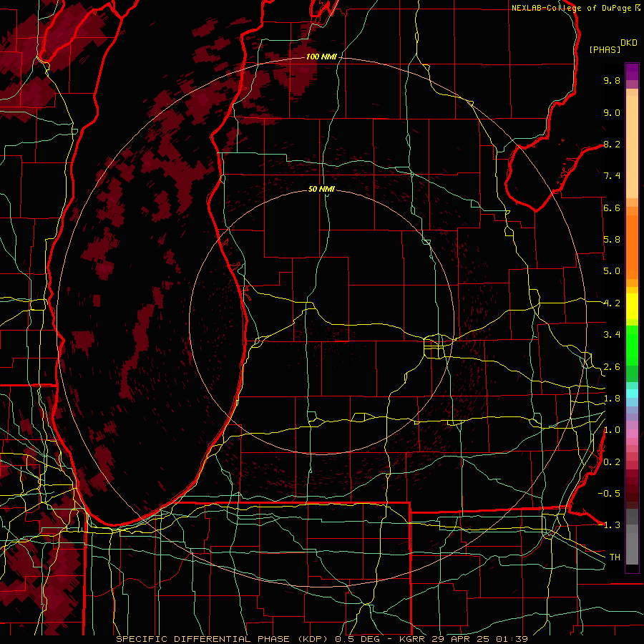This screenshot has width=644, height=644.
Task: Click the peach segment of the color scale
Action: pyautogui.click(x=632, y=147)
